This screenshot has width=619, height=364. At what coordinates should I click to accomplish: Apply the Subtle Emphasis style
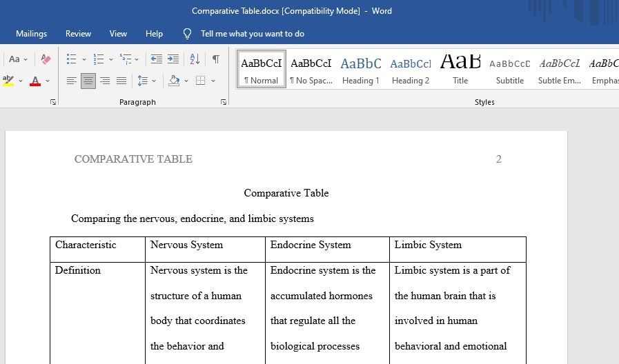(560, 70)
